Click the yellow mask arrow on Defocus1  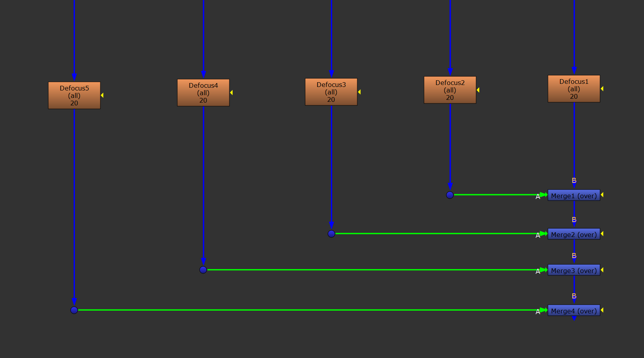pos(602,89)
